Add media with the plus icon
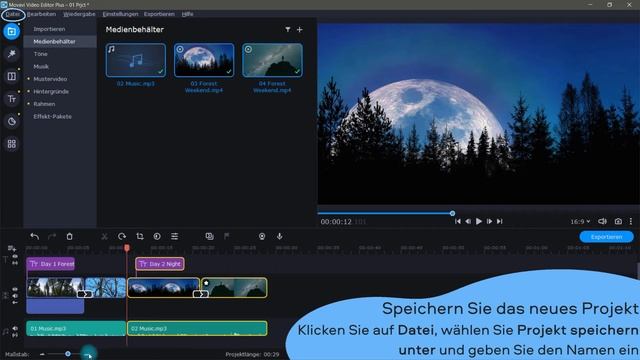 [x=300, y=29]
